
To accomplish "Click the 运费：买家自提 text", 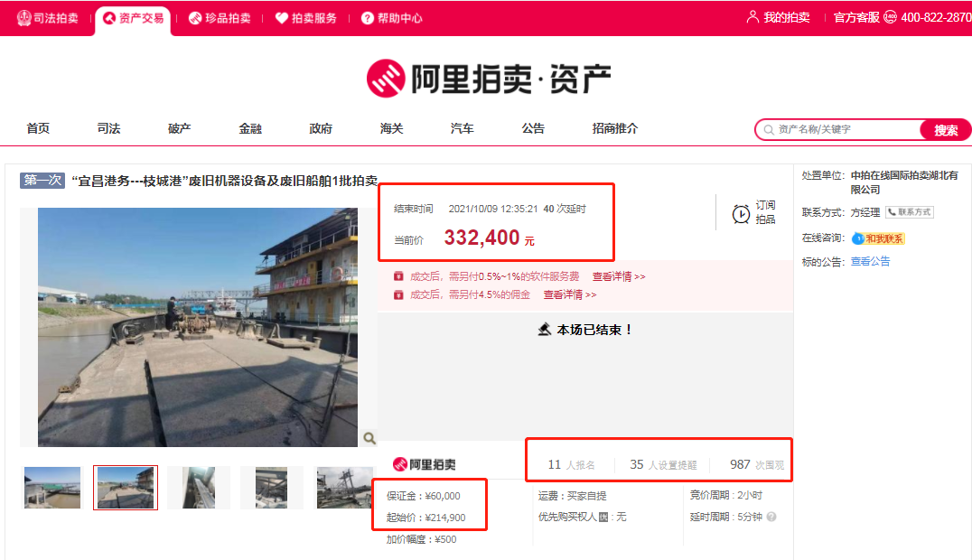I will pos(572,496).
